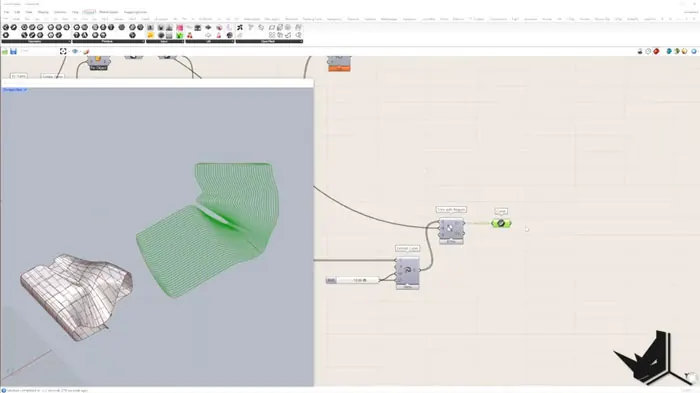
Task: Click the zoom extents icon on canvas toolbar
Action: point(63,52)
